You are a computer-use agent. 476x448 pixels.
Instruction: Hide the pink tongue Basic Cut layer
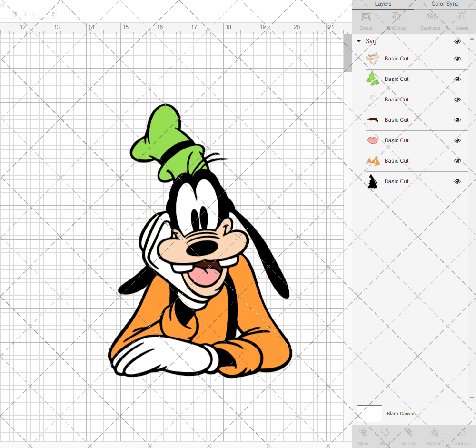click(457, 140)
